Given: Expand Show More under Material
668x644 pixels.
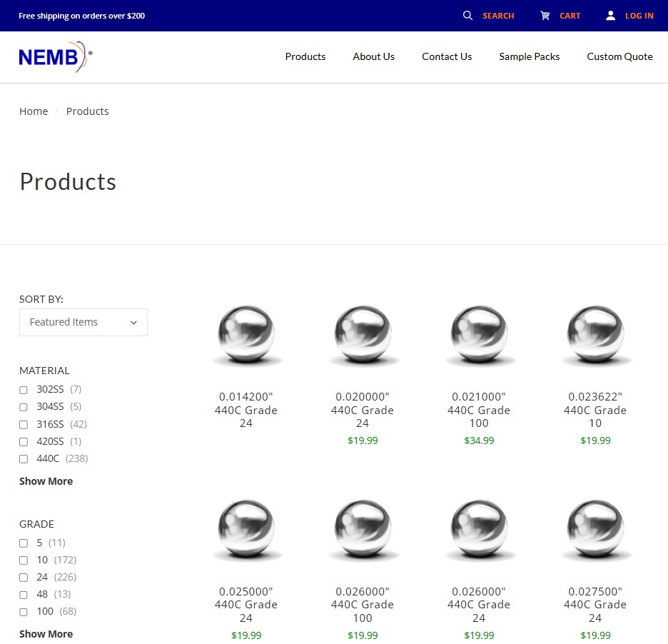Looking at the screenshot, I should click(46, 481).
